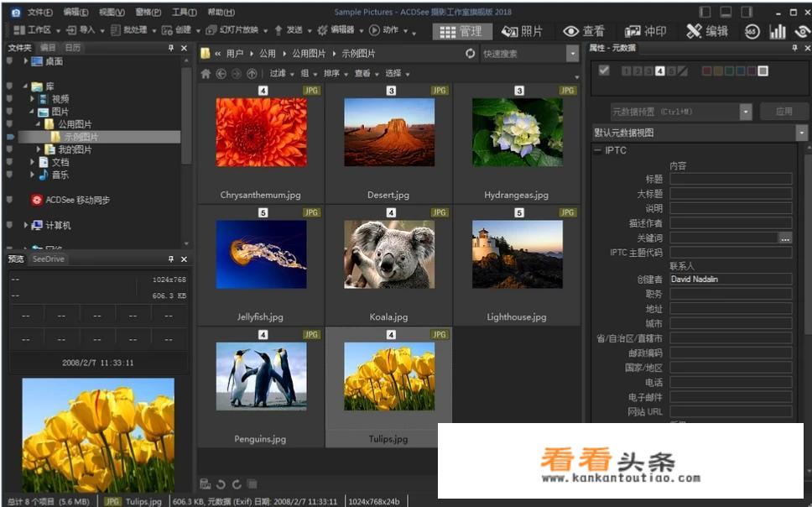Click the 365 mode icon
This screenshot has height=507, width=812.
752,32
